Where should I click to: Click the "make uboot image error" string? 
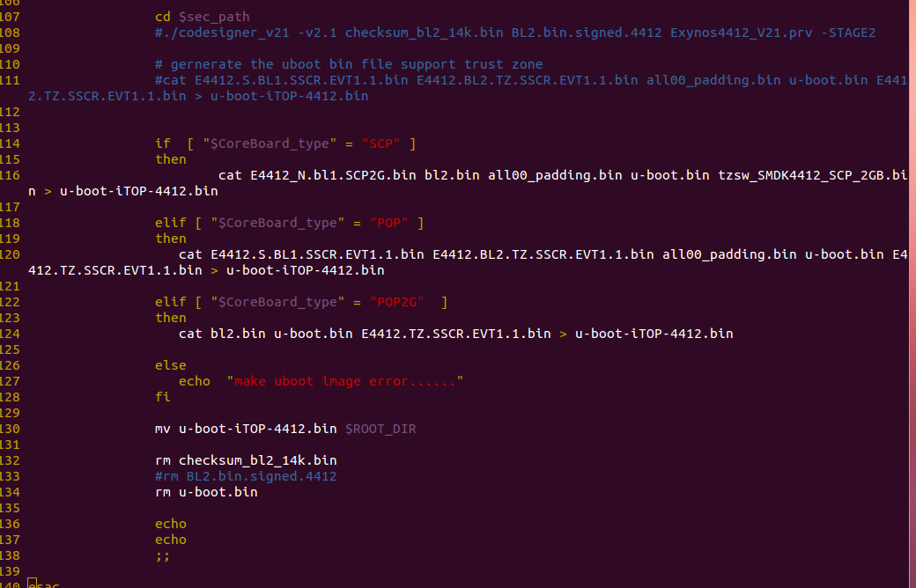(x=344, y=381)
